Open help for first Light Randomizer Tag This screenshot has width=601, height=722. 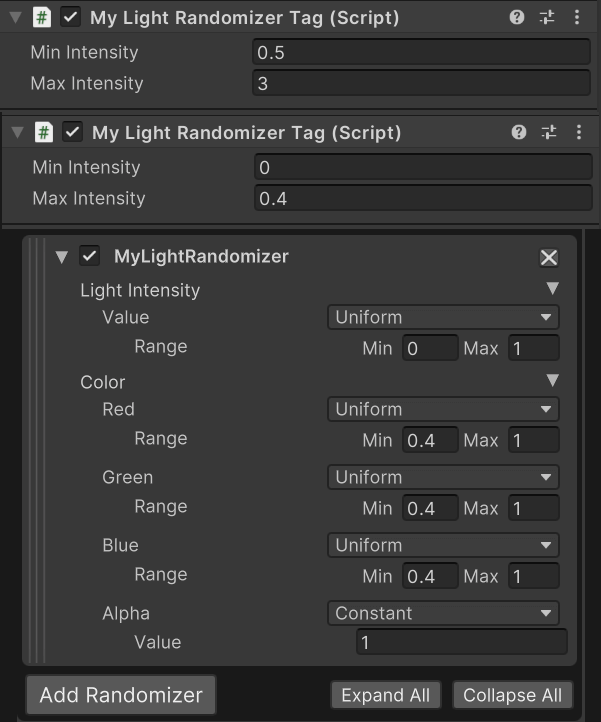click(517, 17)
